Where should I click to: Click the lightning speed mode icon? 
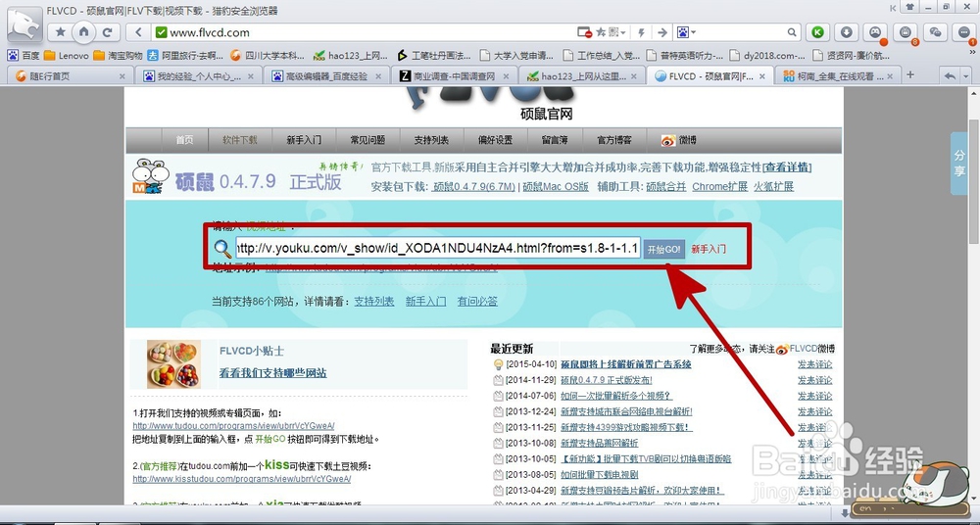641,32
